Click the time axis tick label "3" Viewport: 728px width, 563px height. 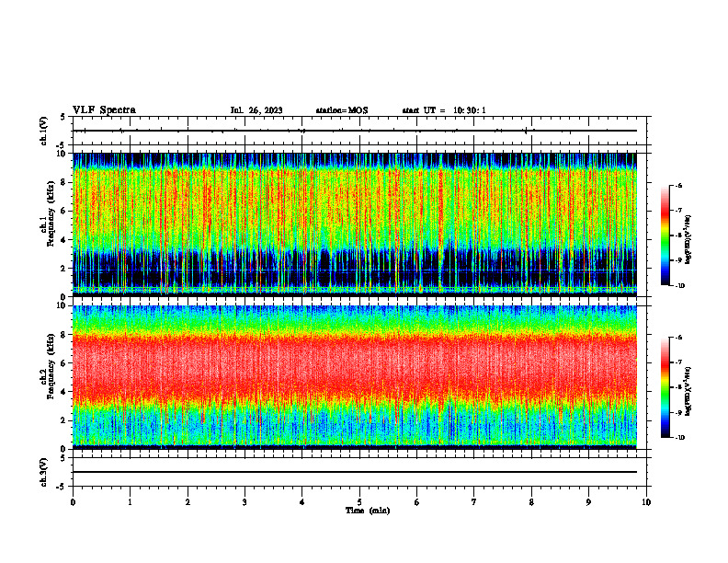pyautogui.click(x=245, y=501)
